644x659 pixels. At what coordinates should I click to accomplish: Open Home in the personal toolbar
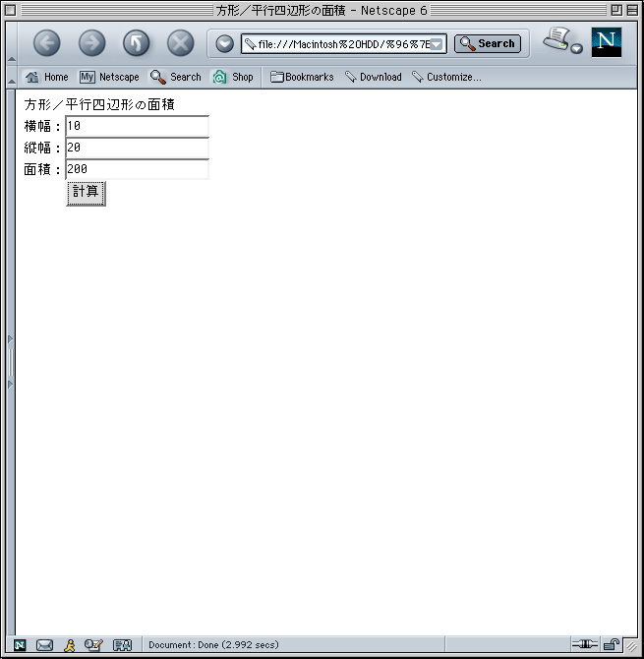[46, 77]
